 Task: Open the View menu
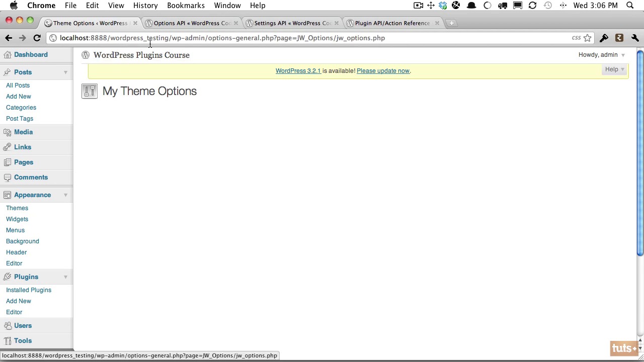(116, 5)
